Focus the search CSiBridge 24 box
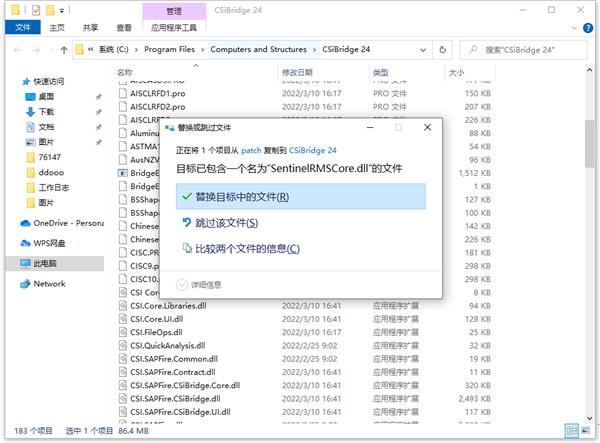This screenshot has height=443, width=600. [523, 50]
